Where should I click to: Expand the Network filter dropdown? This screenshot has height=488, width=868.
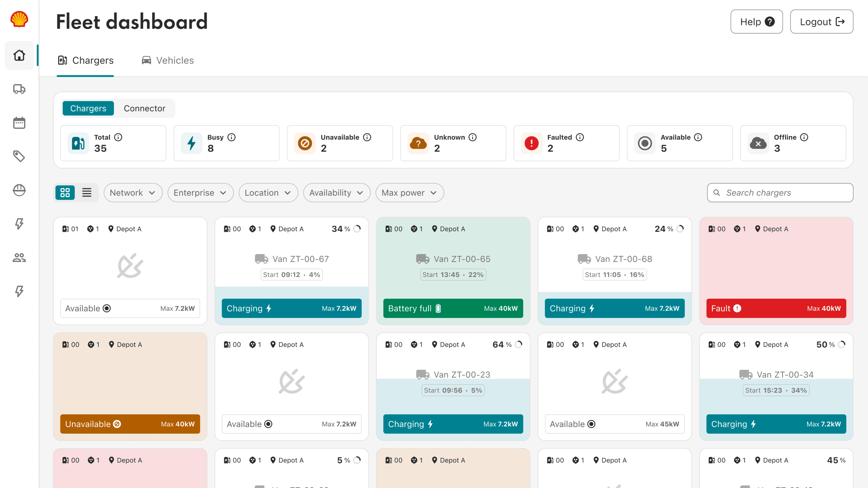coord(133,193)
